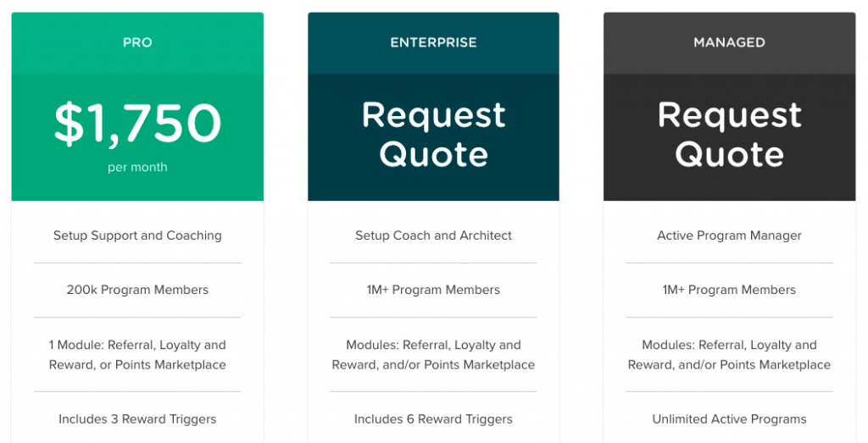Screen dimensions: 868x443
Task: Click Enterprise 1M+ Program Members row
Action: [x=433, y=290]
